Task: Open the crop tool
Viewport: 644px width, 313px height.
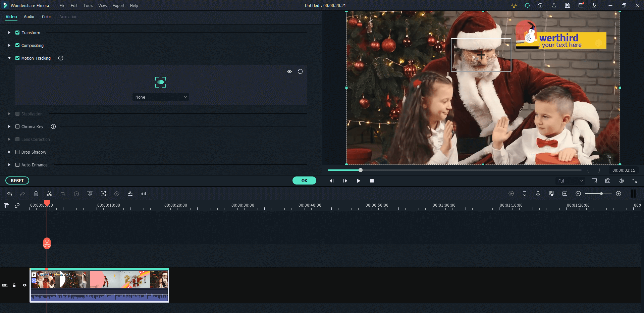Action: (x=63, y=194)
